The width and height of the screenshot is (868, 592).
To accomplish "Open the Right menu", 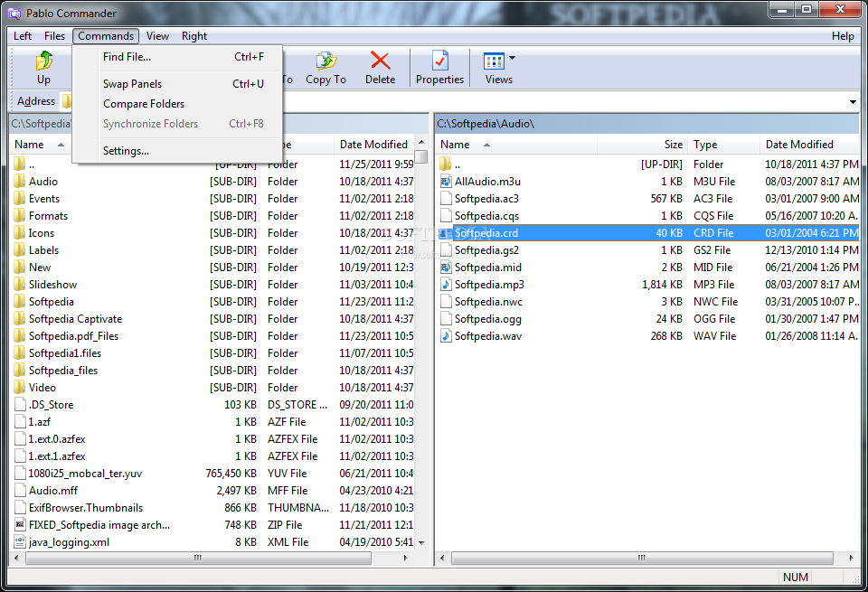I will [194, 36].
